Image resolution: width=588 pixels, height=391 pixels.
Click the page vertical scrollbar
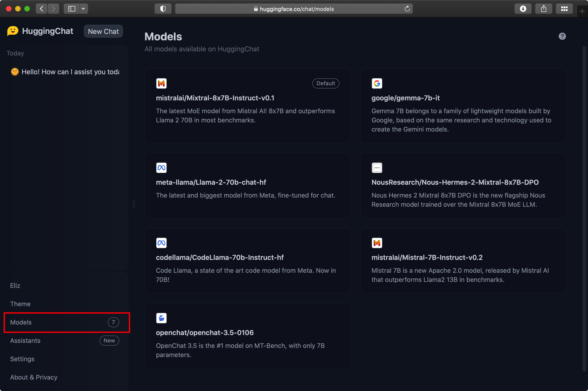(584, 209)
